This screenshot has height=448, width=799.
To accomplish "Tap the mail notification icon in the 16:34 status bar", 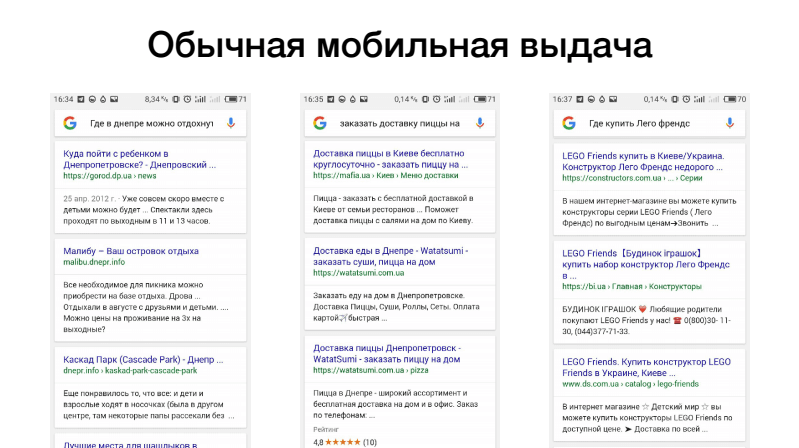I will pyautogui.click(x=114, y=99).
